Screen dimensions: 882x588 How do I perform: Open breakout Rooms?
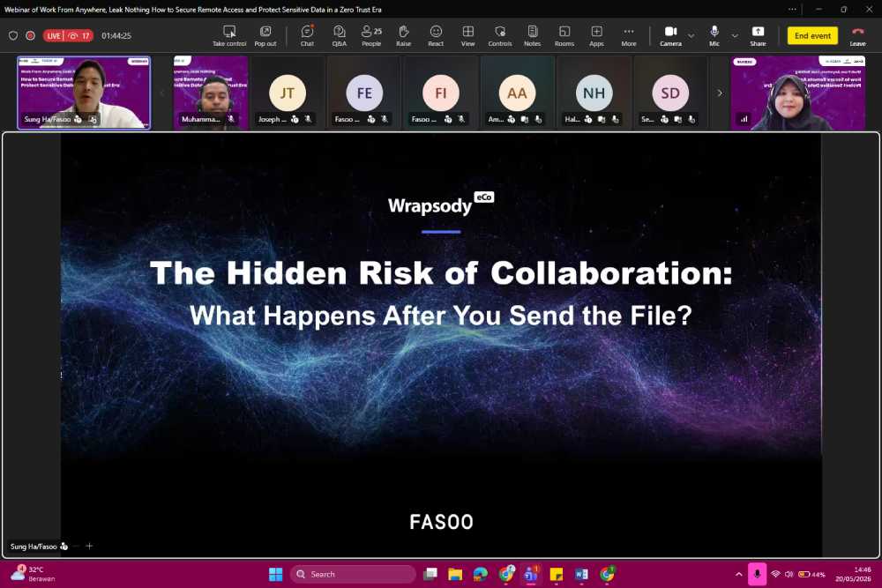[564, 36]
